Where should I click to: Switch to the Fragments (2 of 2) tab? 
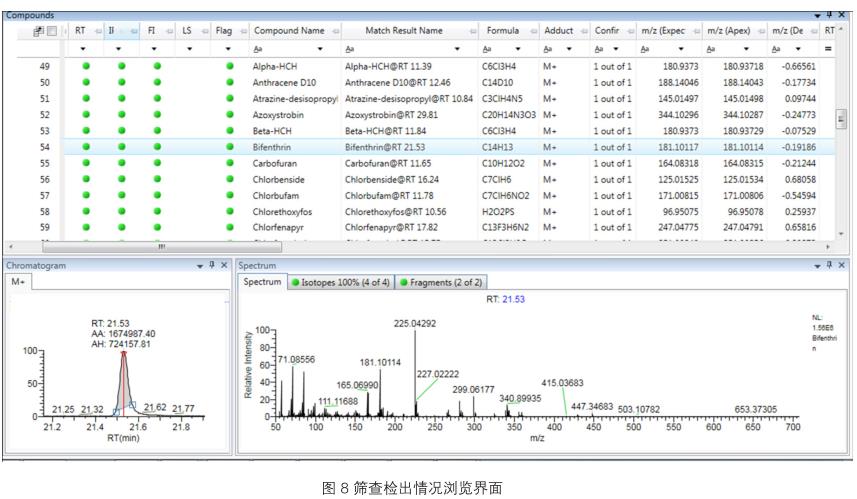[x=443, y=283]
